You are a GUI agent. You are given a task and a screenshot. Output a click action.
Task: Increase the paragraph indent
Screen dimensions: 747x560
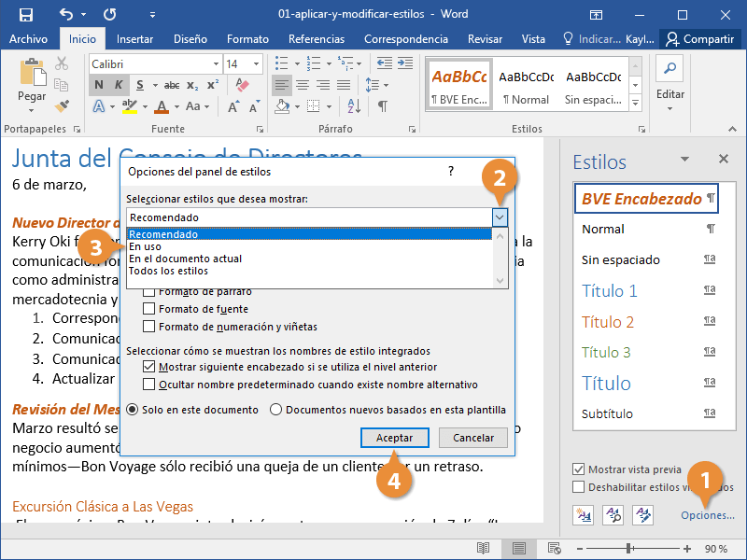[405, 63]
